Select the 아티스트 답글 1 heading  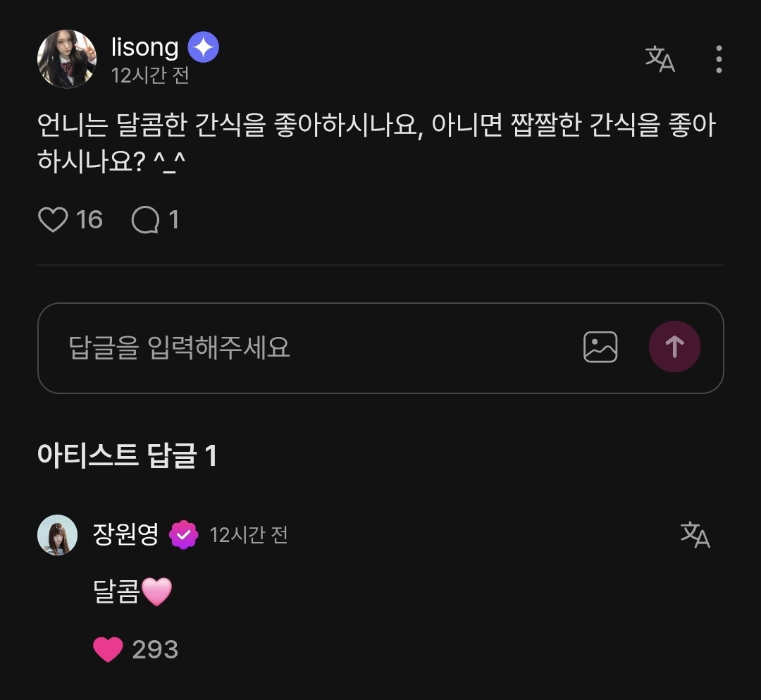(x=127, y=455)
